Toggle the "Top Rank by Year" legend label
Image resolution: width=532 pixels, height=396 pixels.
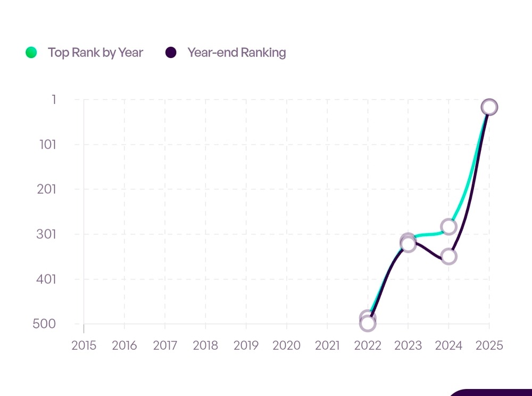pos(95,52)
